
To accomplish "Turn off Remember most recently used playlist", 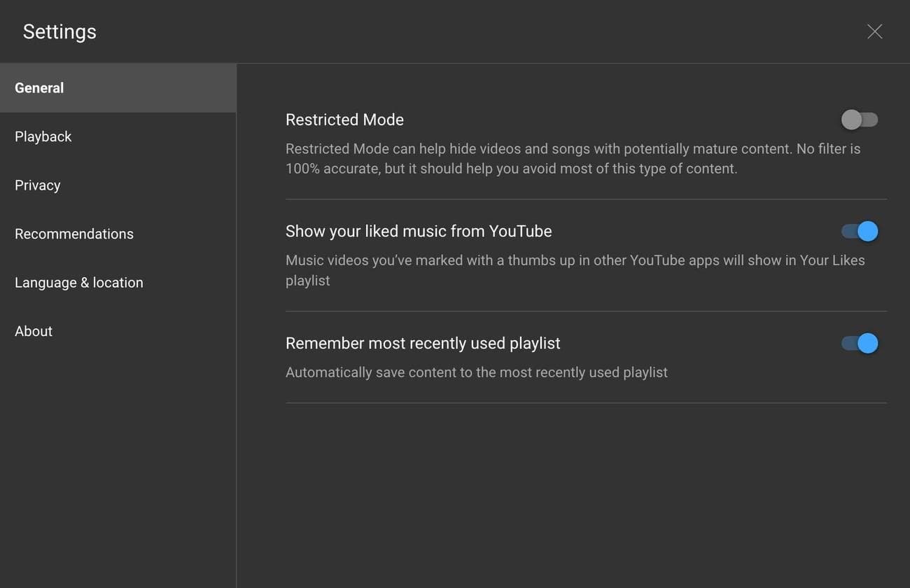I will (859, 343).
